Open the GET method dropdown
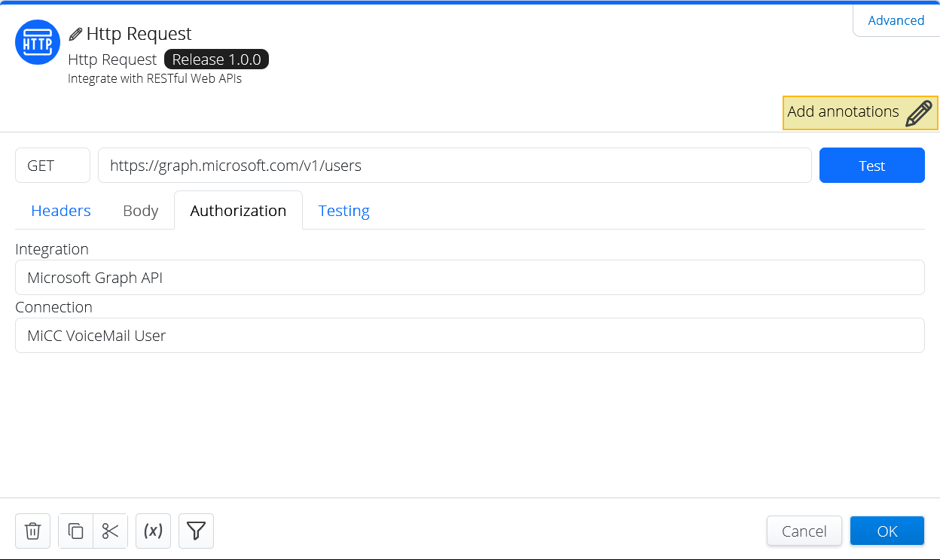The width and height of the screenshot is (940, 560). (53, 166)
